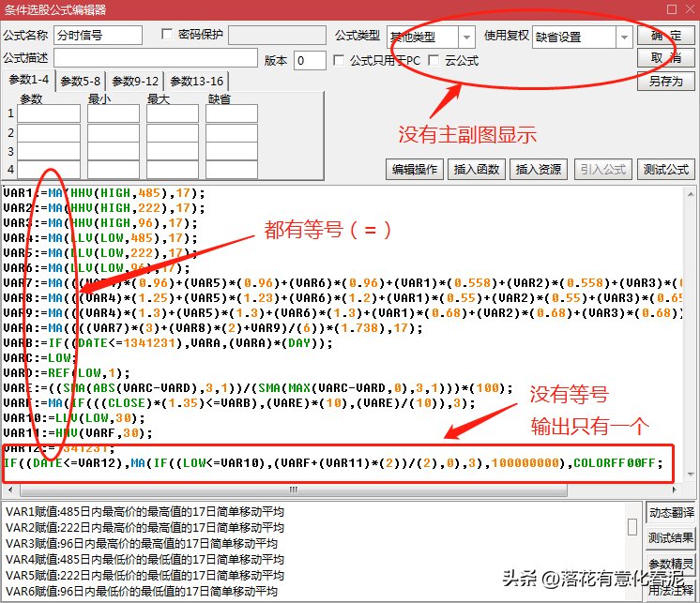
Task: Click the code line starting VARB:=IF((DATE<=1341231)
Action: tap(168, 343)
